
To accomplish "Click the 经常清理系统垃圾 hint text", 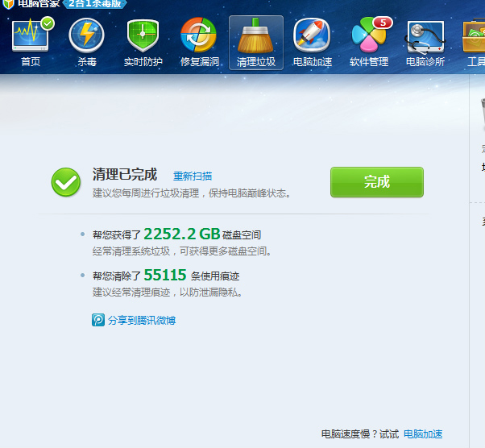I will pos(181,251).
